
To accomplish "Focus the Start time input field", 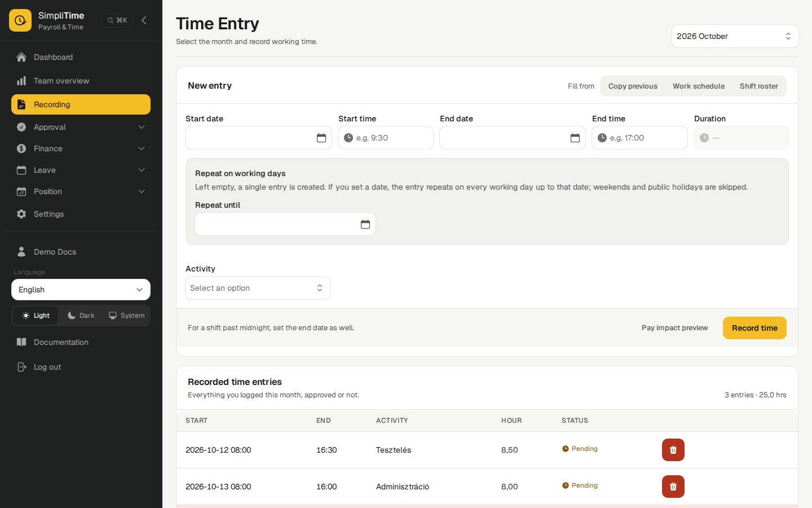I will tap(386, 138).
